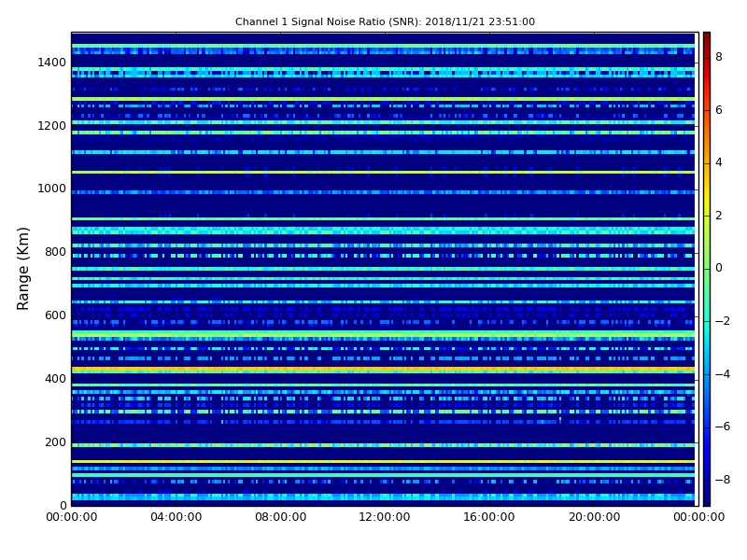
Task: Click the 08:00:00 time axis label
Action: tap(281, 517)
